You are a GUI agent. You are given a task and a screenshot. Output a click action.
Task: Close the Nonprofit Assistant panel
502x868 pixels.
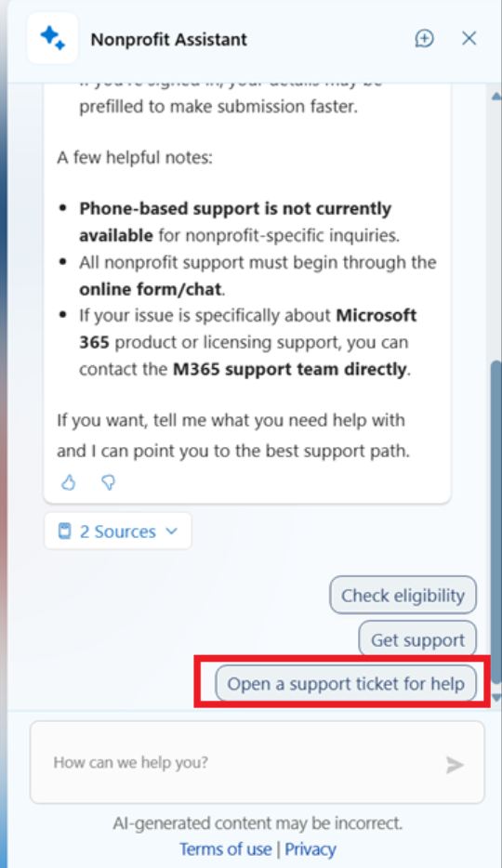469,38
